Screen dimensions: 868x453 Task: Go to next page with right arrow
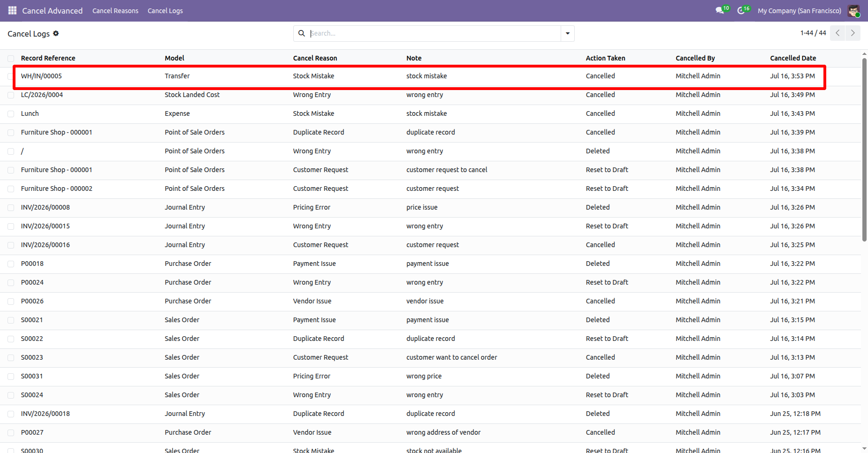click(x=853, y=33)
